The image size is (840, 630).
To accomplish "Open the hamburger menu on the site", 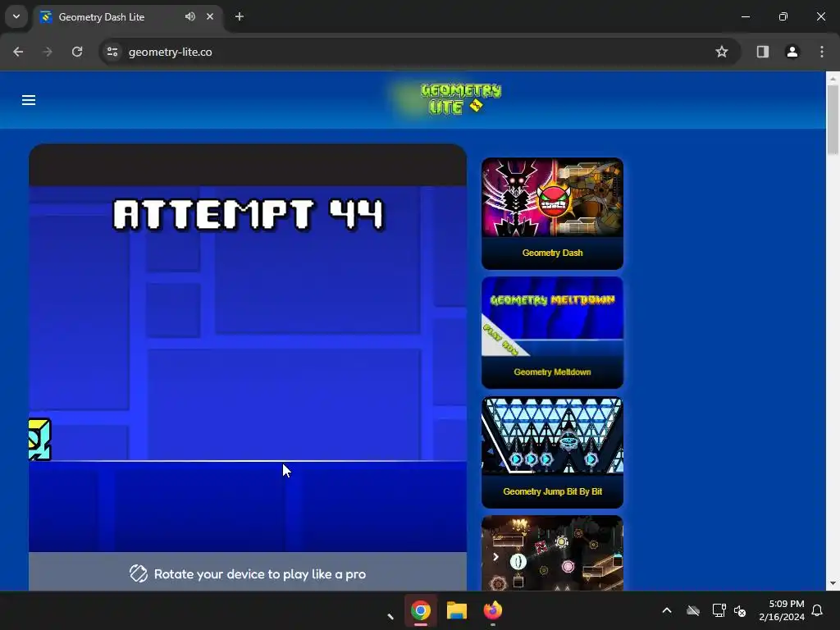I will [29, 100].
